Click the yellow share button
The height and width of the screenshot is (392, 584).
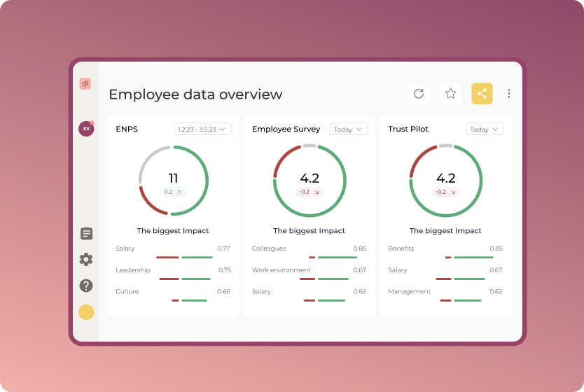pyautogui.click(x=482, y=94)
